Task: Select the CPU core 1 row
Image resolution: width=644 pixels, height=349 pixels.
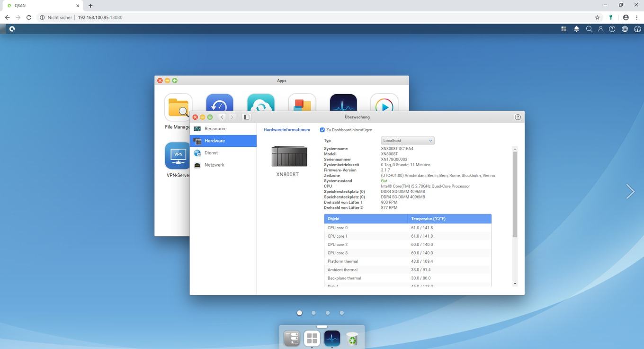Action: 408,236
